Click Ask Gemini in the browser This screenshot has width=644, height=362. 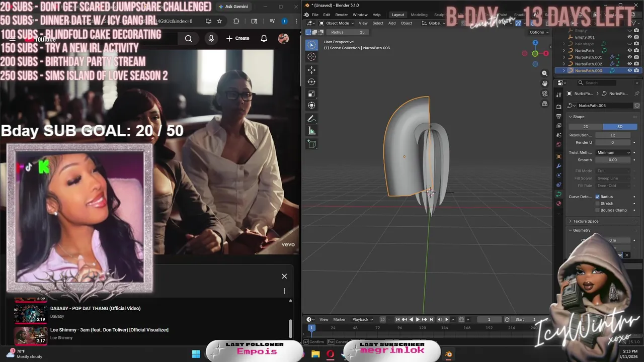[233, 7]
